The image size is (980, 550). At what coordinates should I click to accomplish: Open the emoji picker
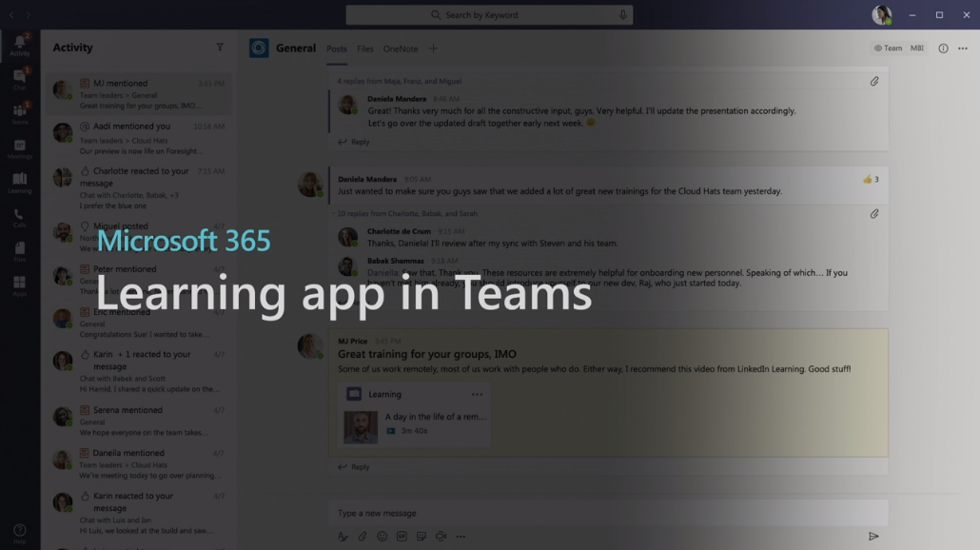click(382, 537)
